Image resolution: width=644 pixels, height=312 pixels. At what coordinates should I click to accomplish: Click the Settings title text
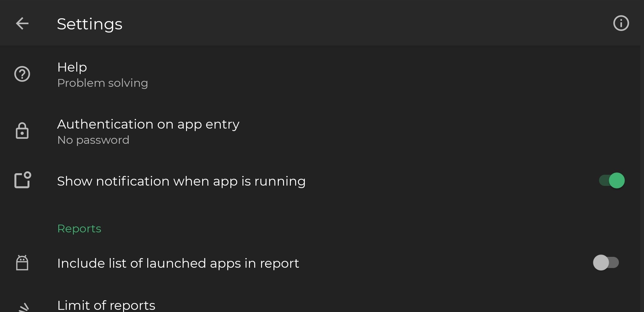coord(90,24)
